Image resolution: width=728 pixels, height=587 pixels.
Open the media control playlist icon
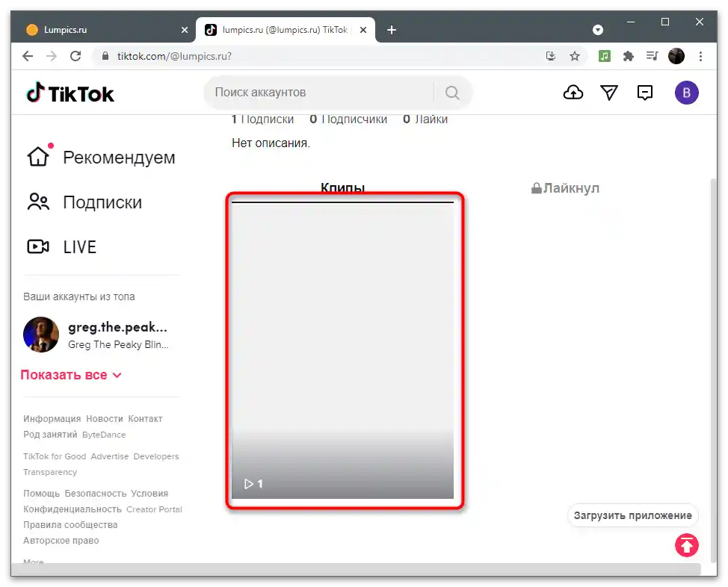652,56
